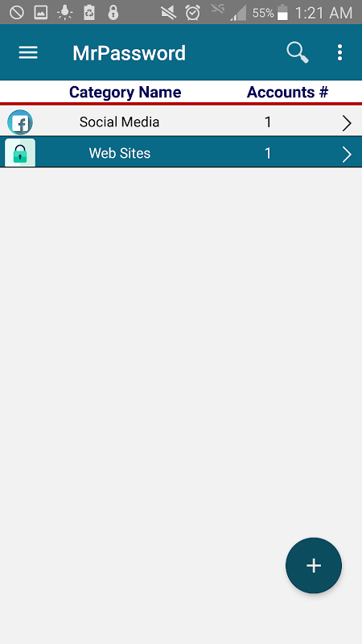Expand Web Sites row chevron arrow

347,154
